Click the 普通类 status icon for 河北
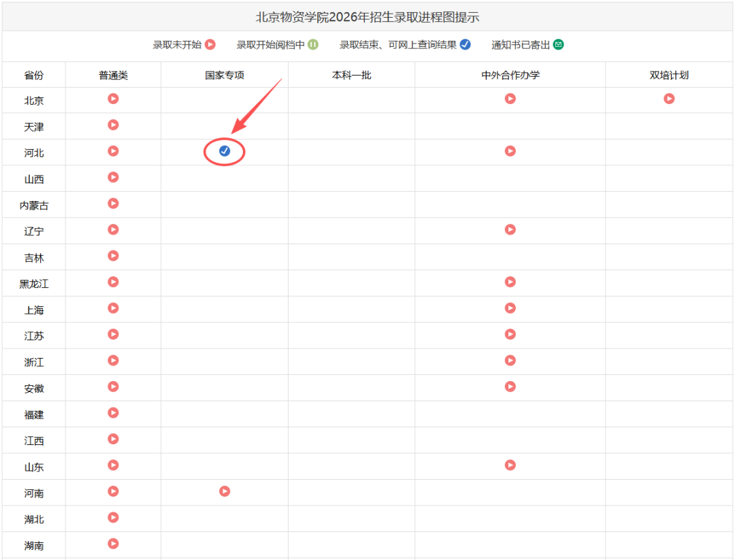The image size is (735, 560). [x=113, y=151]
